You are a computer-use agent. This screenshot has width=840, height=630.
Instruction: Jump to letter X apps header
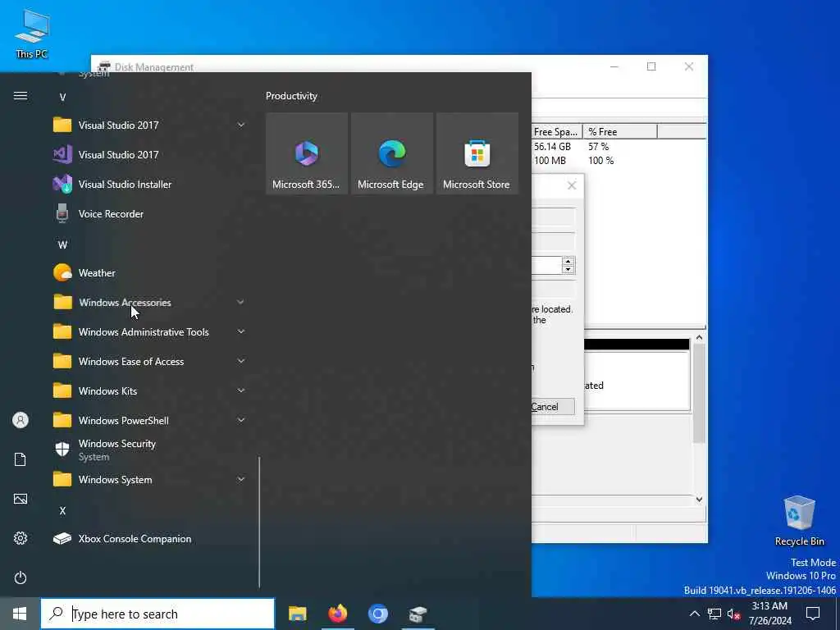click(62, 510)
